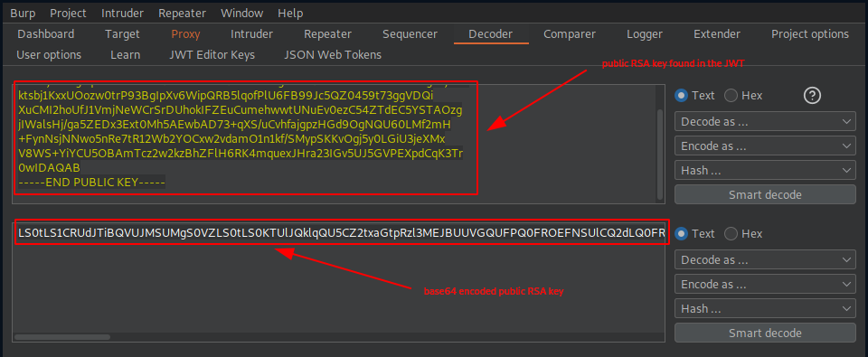Image resolution: width=868 pixels, height=357 pixels.
Task: Click lower panel Smart decode button
Action: pos(765,334)
